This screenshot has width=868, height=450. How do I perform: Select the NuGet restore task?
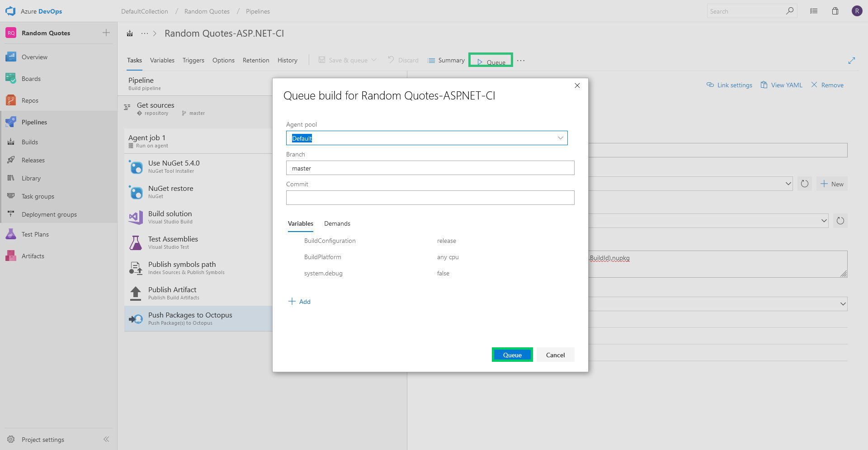(x=198, y=192)
